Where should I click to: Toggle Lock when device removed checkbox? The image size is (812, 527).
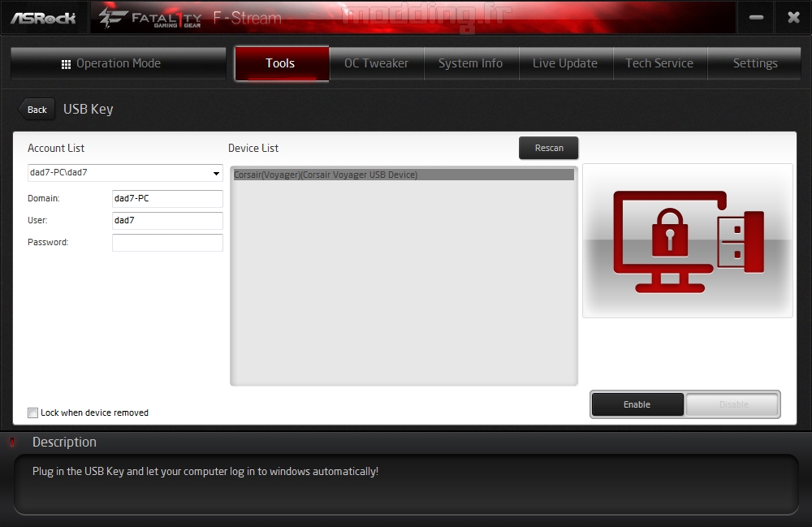tap(32, 413)
